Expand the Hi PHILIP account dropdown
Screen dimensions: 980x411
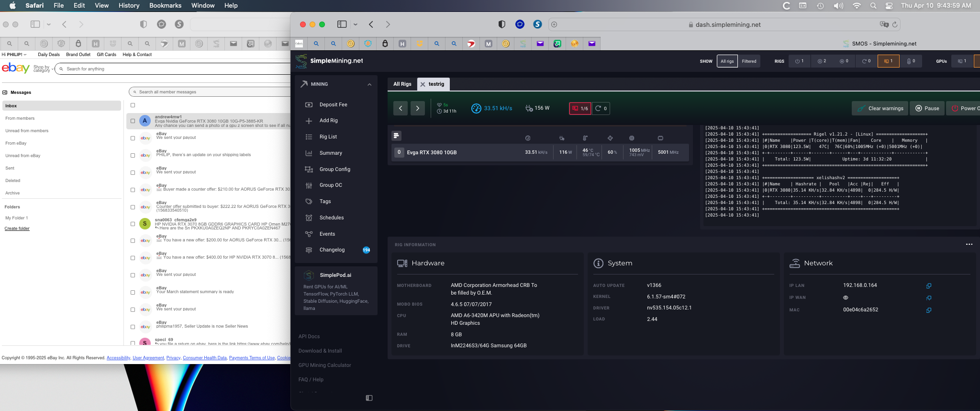click(14, 55)
